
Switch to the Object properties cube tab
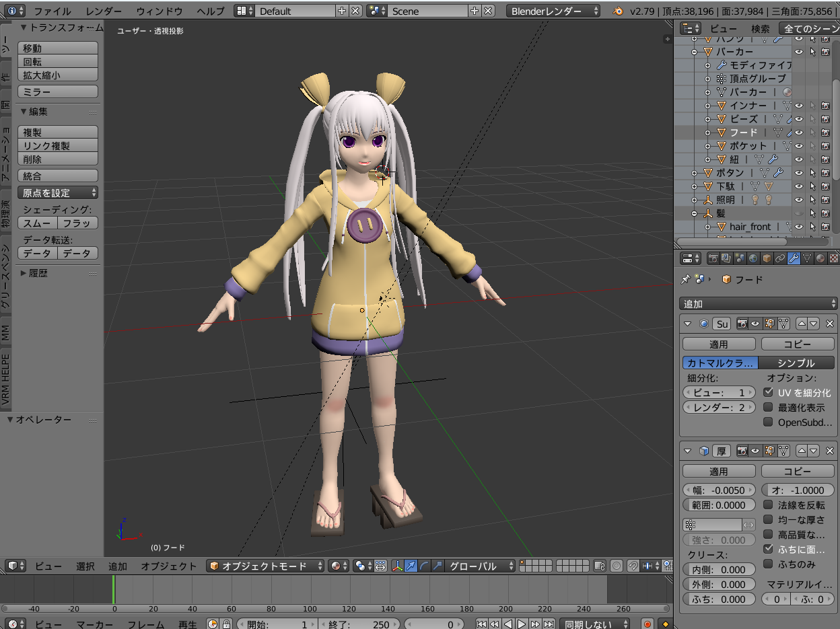point(766,258)
